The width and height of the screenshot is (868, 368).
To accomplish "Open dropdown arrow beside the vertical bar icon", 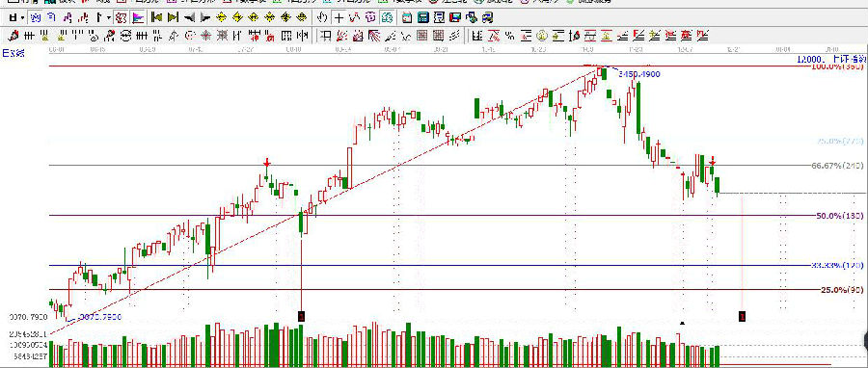I will [109, 17].
